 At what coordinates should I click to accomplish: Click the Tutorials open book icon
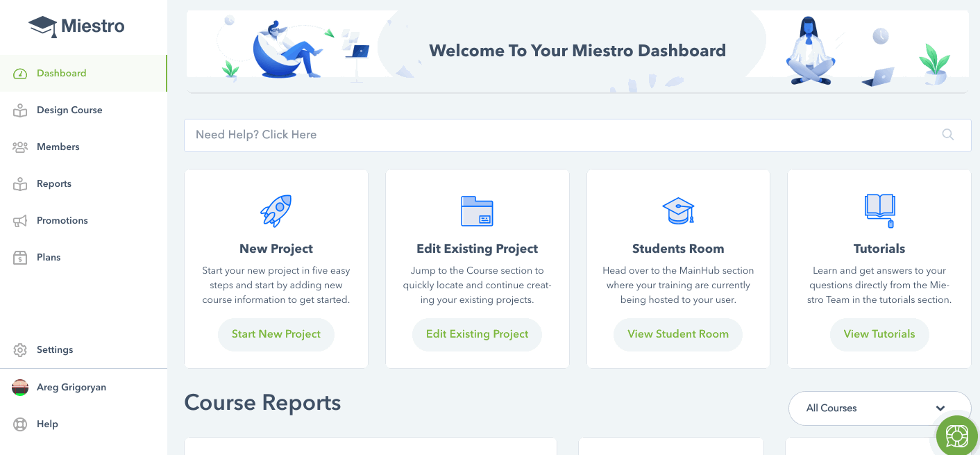(x=879, y=211)
